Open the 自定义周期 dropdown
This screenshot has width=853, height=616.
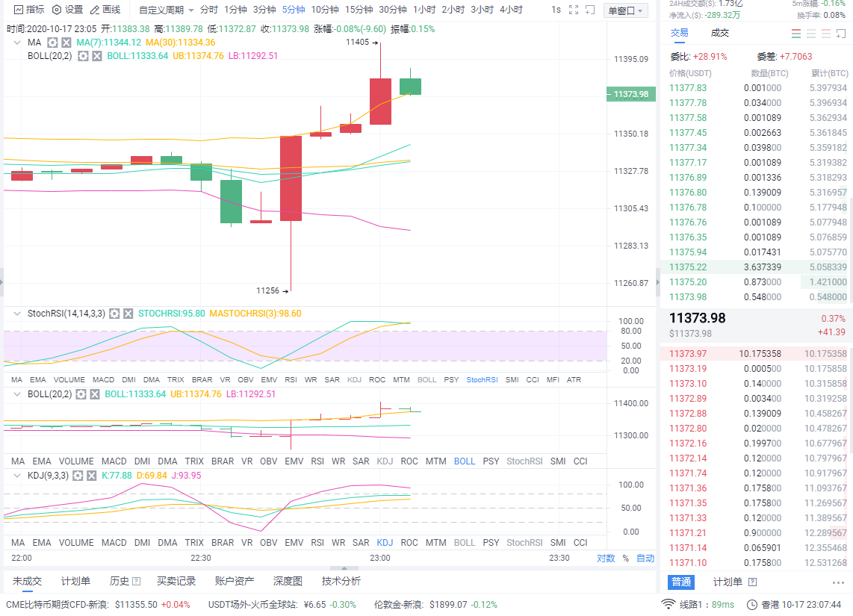161,10
